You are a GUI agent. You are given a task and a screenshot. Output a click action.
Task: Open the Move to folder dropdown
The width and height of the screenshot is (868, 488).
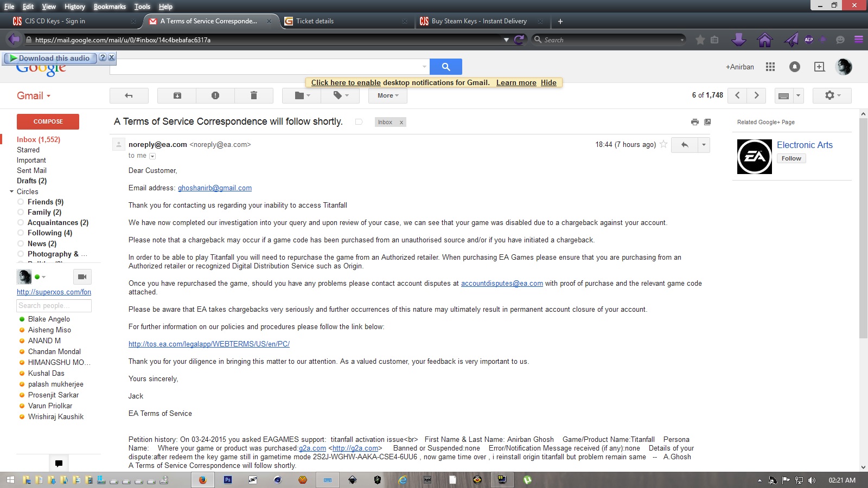pyautogui.click(x=302, y=95)
